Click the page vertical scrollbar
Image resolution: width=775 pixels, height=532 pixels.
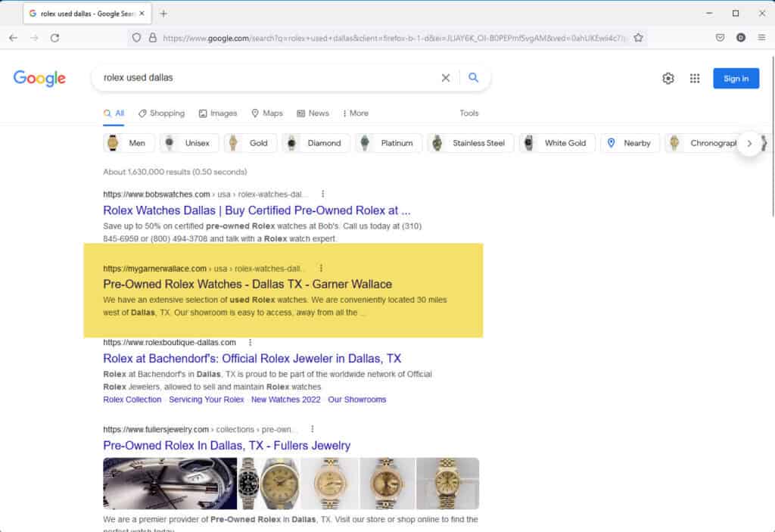pyautogui.click(x=772, y=137)
